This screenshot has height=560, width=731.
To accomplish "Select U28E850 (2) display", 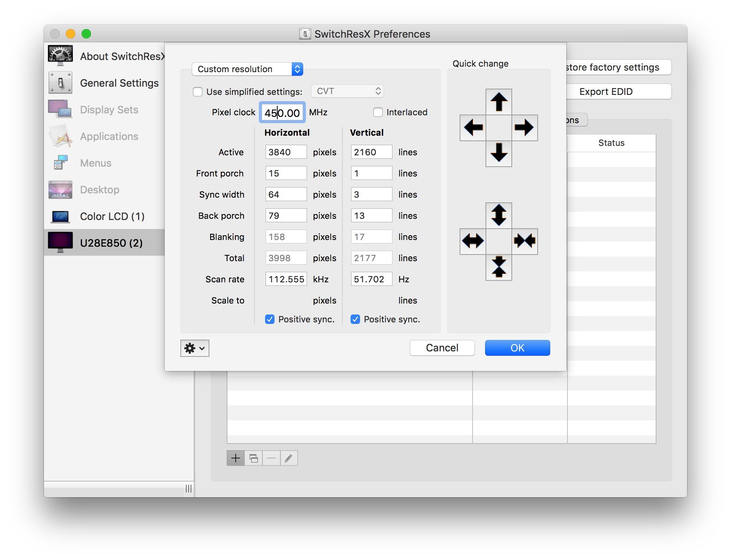I will click(104, 243).
